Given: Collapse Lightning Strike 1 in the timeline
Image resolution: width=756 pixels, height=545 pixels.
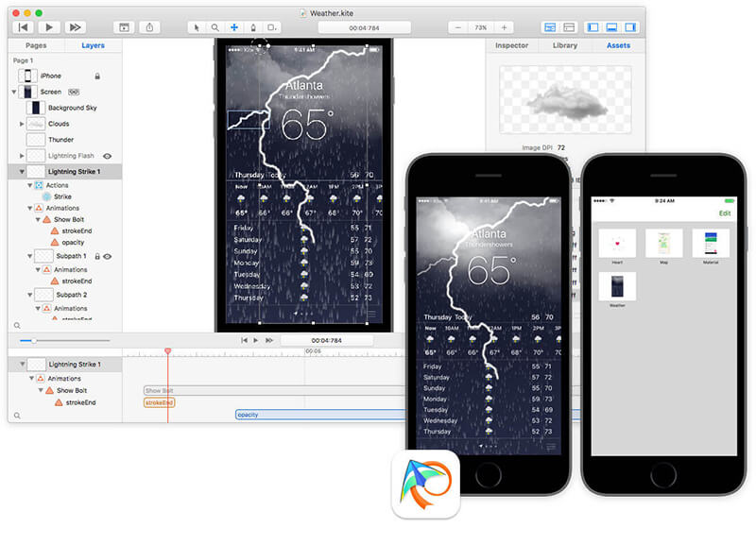Looking at the screenshot, I should (x=22, y=365).
